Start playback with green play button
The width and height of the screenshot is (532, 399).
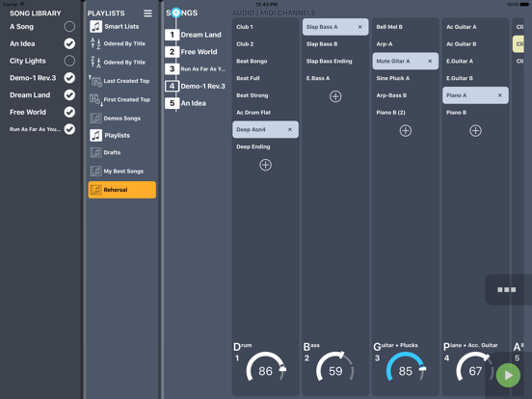[x=508, y=375]
